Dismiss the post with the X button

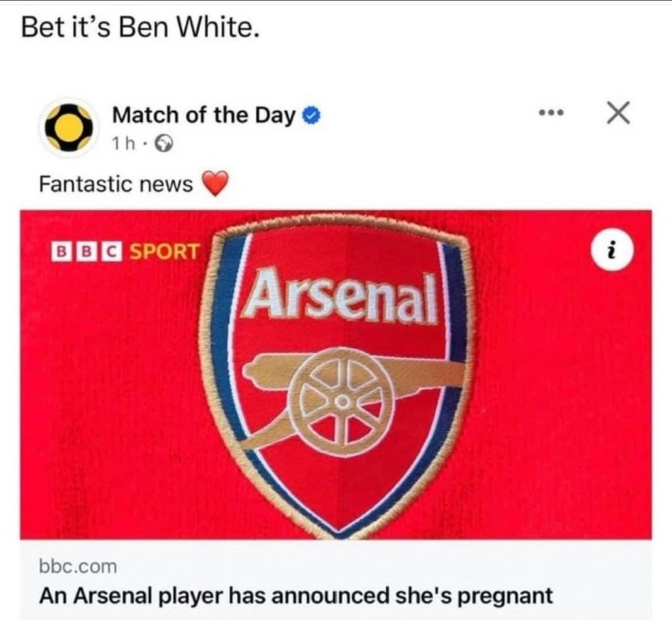[617, 114]
